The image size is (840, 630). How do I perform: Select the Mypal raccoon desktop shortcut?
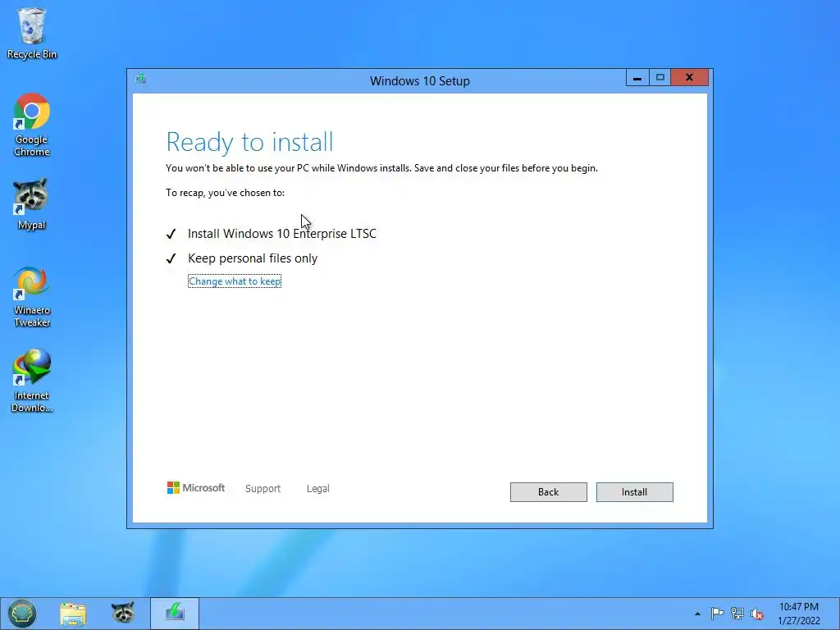click(32, 204)
